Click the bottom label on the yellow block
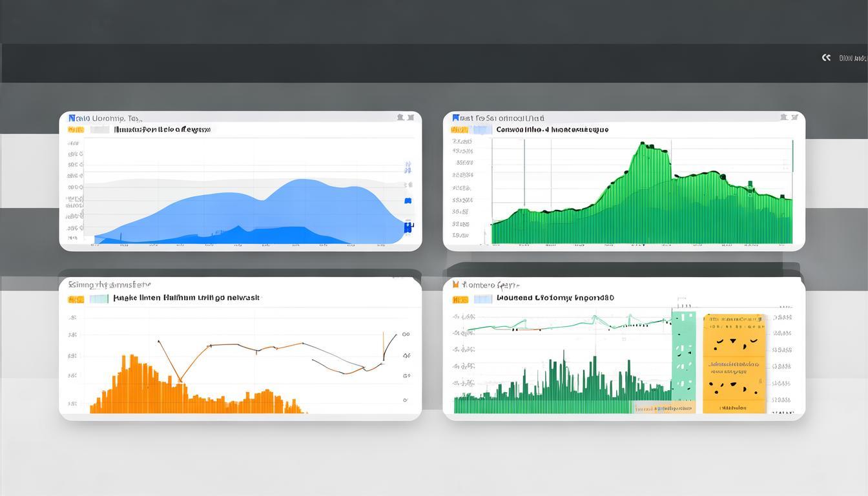This screenshot has width=868, height=496. coord(733,408)
